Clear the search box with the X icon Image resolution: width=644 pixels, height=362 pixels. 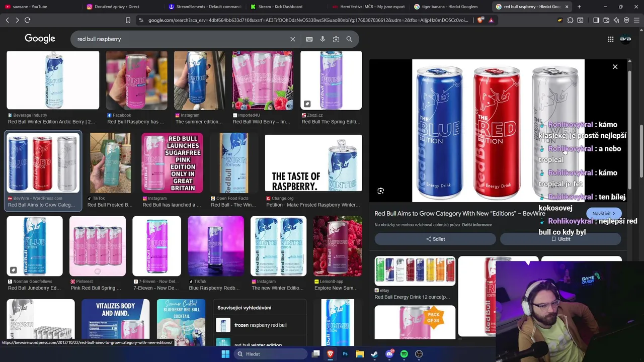coord(293,39)
